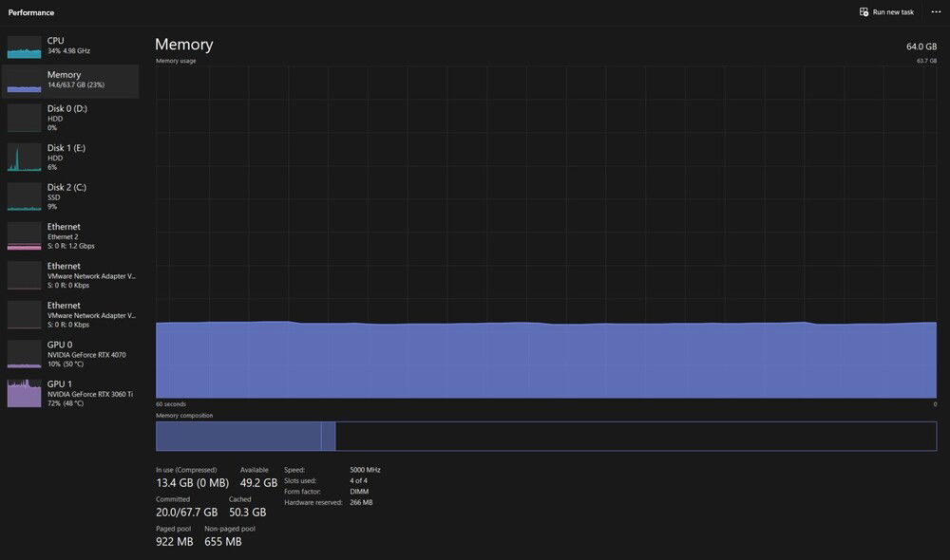
Task: Select the CPU mini graph thumbnail
Action: pos(25,47)
